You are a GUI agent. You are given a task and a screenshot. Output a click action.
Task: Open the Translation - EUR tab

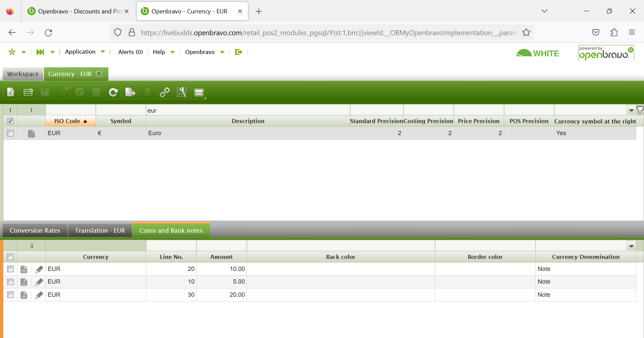(x=100, y=230)
